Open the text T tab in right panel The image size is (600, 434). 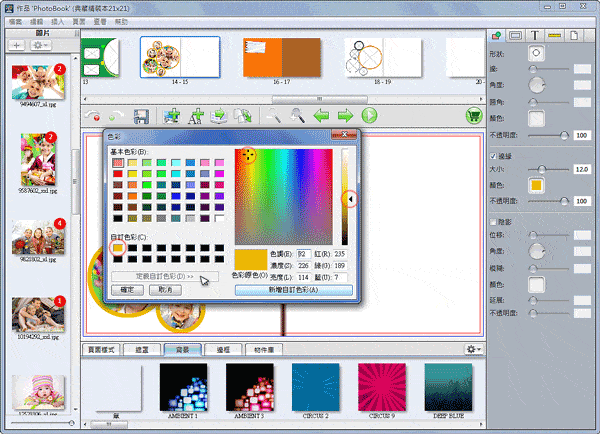537,36
